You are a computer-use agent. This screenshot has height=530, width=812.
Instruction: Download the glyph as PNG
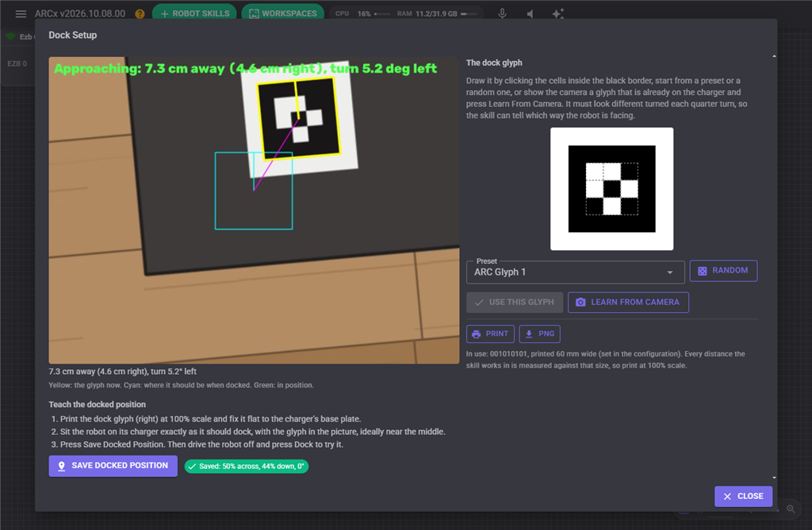(x=539, y=334)
